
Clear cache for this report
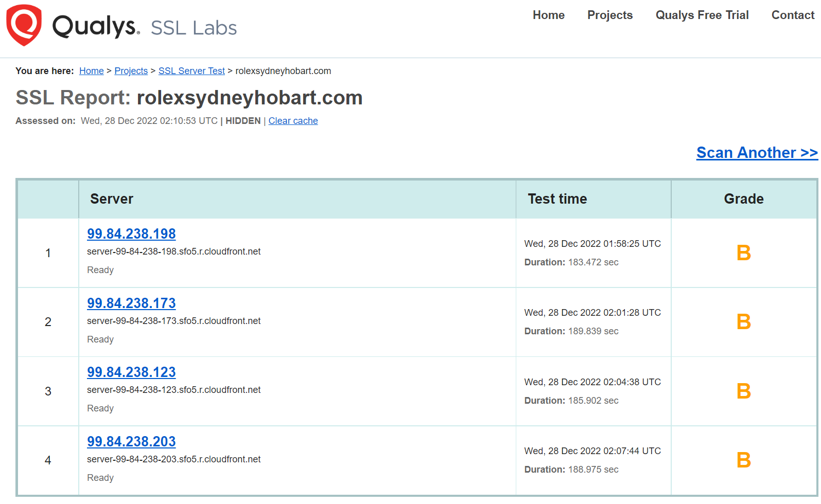(293, 121)
